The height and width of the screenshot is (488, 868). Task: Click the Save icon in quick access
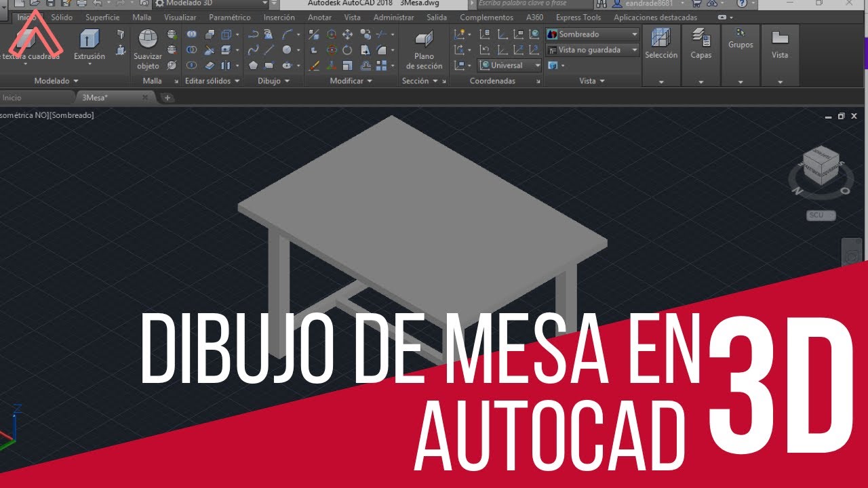coord(51,3)
